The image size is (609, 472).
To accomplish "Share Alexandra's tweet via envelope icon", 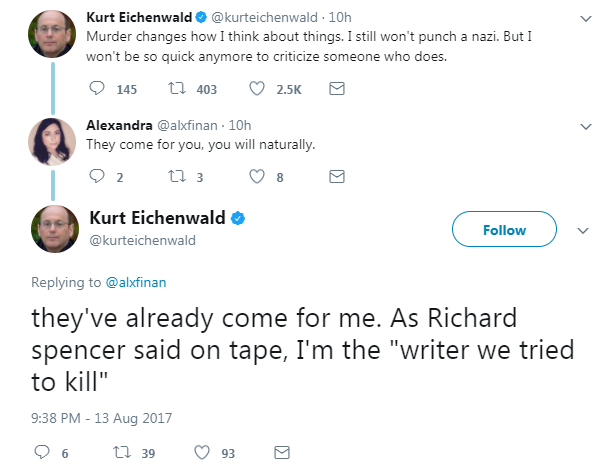I will [337, 176].
